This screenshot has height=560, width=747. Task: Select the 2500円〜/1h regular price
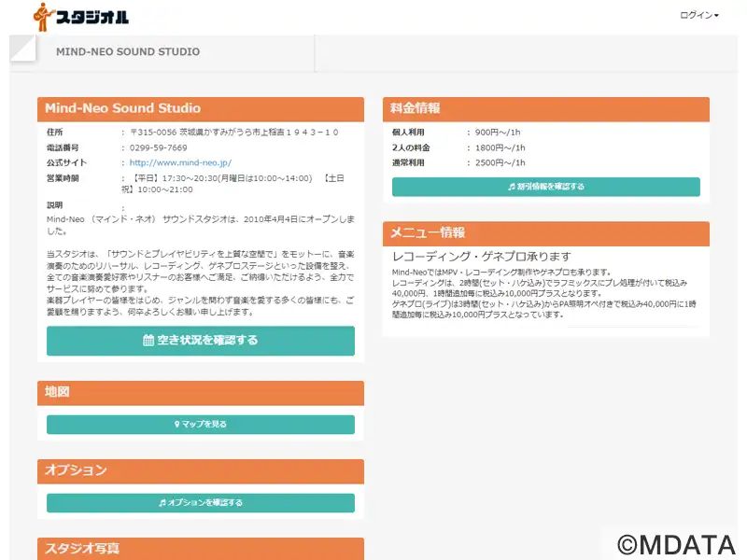(500, 162)
